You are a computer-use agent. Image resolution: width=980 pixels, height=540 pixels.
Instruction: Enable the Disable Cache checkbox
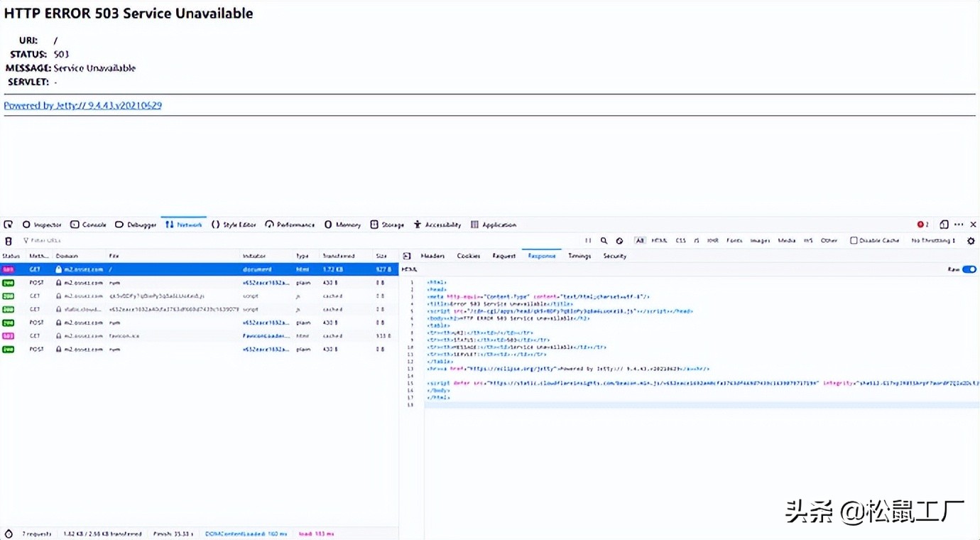tap(854, 241)
